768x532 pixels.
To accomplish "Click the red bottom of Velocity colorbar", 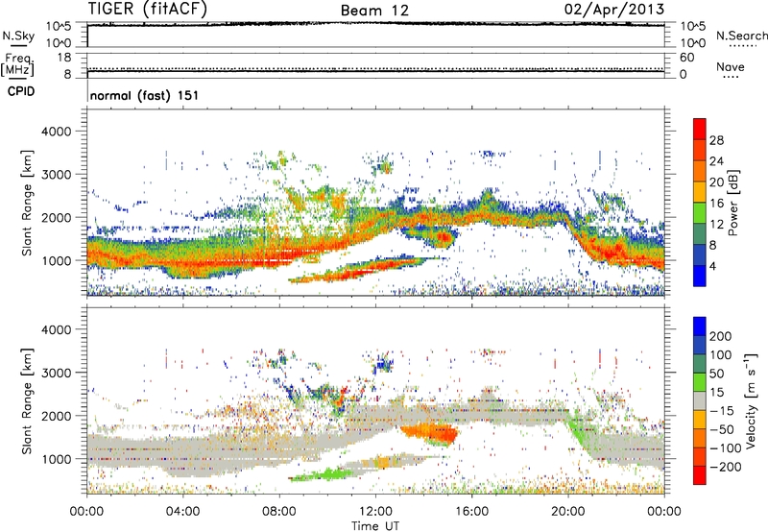I will [x=700, y=475].
